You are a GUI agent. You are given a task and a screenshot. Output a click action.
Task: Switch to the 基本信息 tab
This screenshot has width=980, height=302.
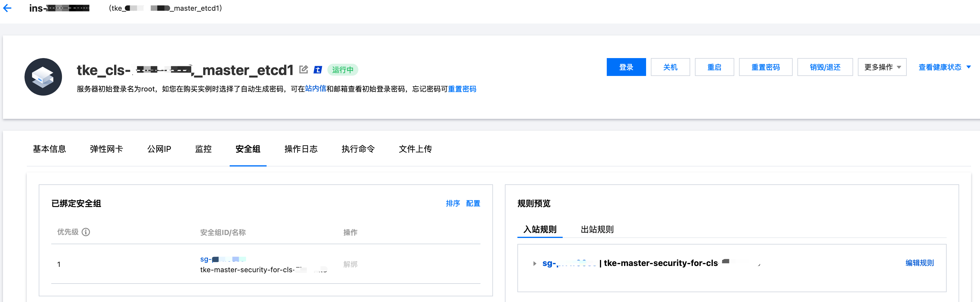click(49, 149)
